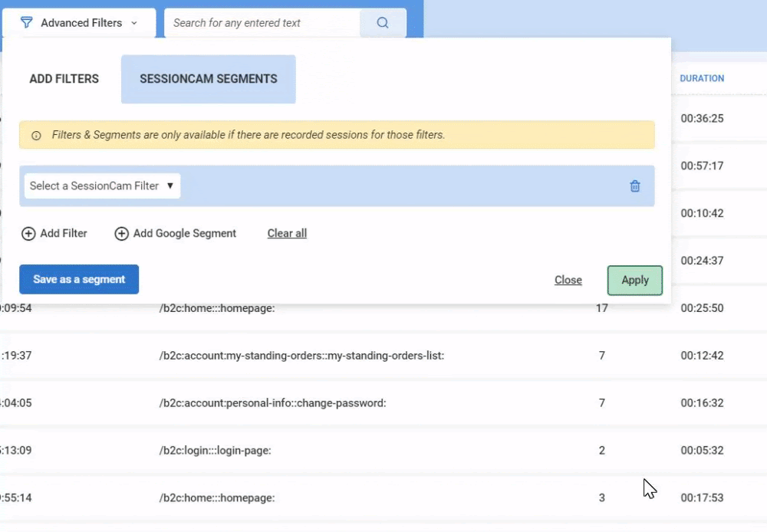Viewport: 767px width, 532px height.
Task: Open the Select a SessionCam Filter dropdown
Action: (x=102, y=186)
